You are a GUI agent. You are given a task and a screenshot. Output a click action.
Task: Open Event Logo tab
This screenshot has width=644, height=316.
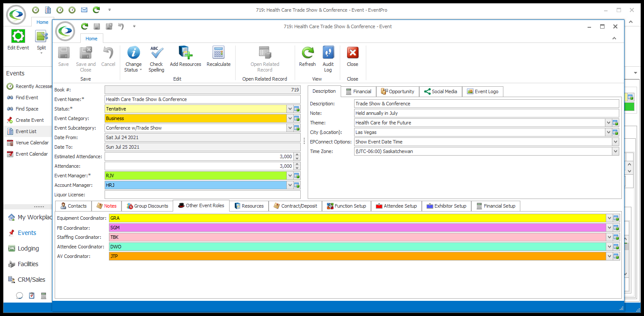pyautogui.click(x=483, y=91)
